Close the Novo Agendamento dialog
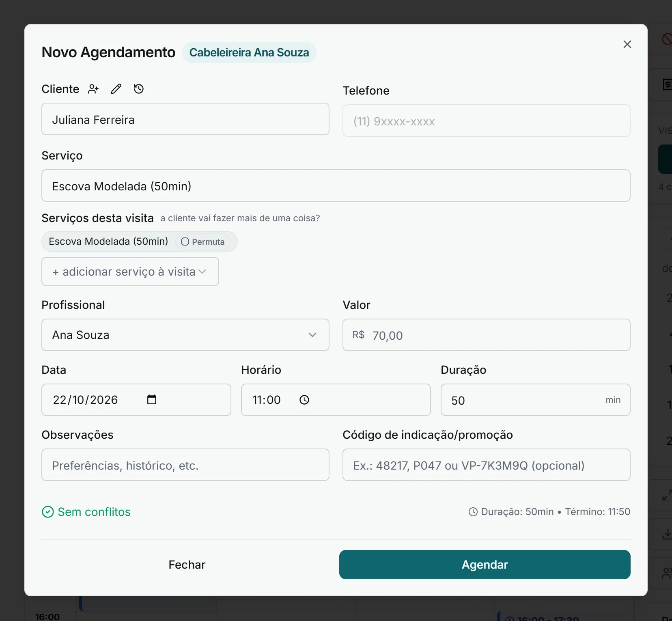Screen dimensions: 672x621 (627, 44)
